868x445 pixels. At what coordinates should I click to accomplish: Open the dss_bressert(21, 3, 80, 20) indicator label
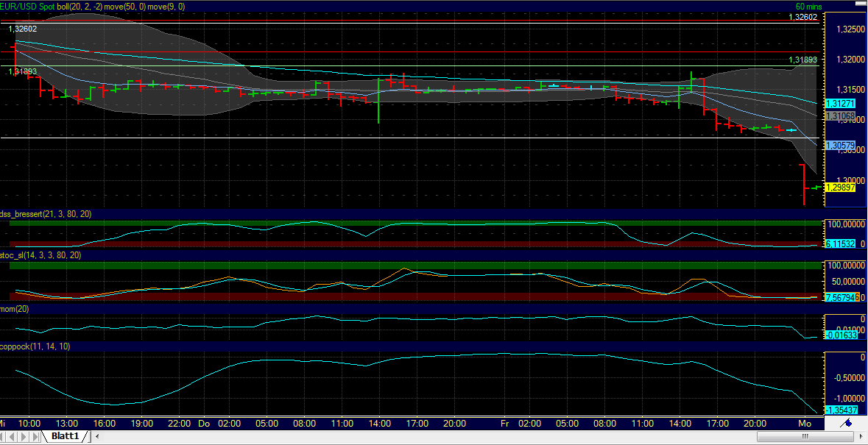[x=44, y=214]
